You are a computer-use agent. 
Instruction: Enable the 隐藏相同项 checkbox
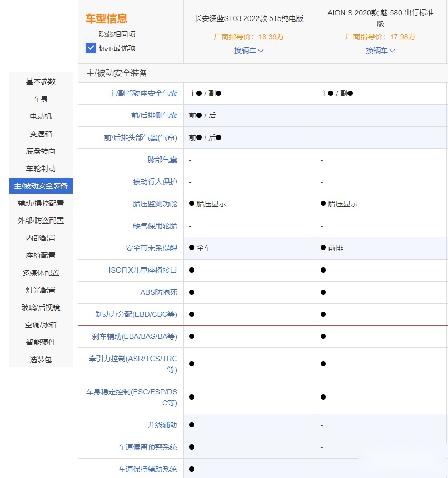(91, 34)
